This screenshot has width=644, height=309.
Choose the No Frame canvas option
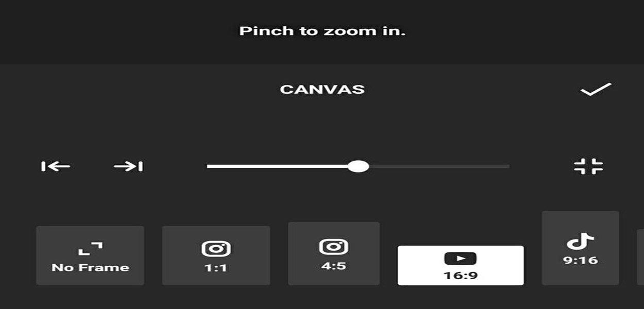pos(90,255)
